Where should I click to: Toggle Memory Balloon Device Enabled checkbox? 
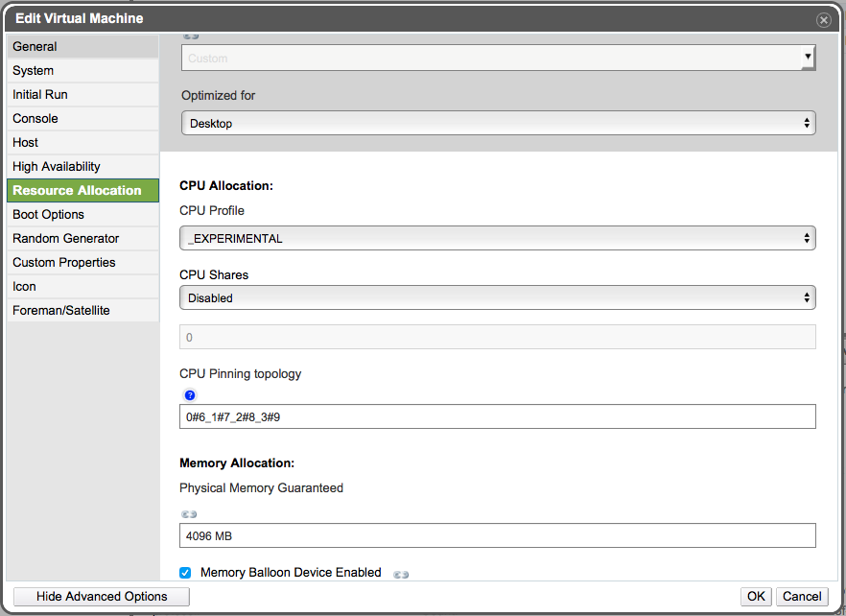click(x=185, y=573)
